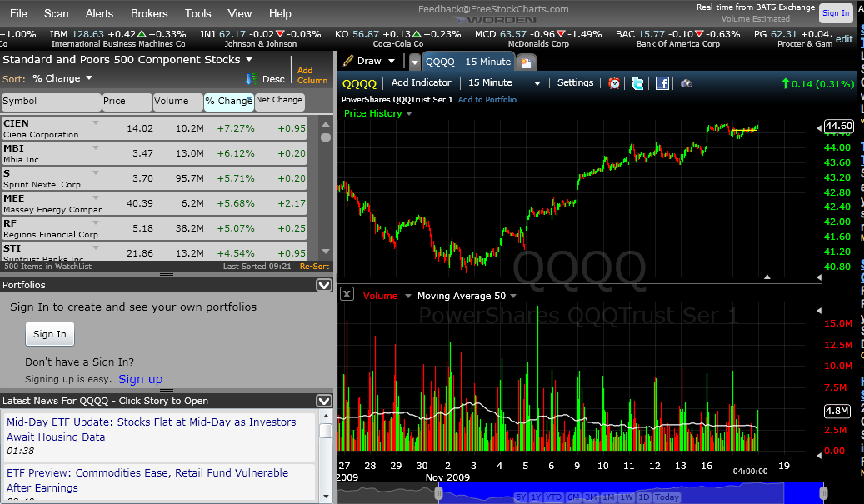The width and height of the screenshot is (864, 504).
Task: Click watchlist scroll down arrow
Action: (326, 252)
